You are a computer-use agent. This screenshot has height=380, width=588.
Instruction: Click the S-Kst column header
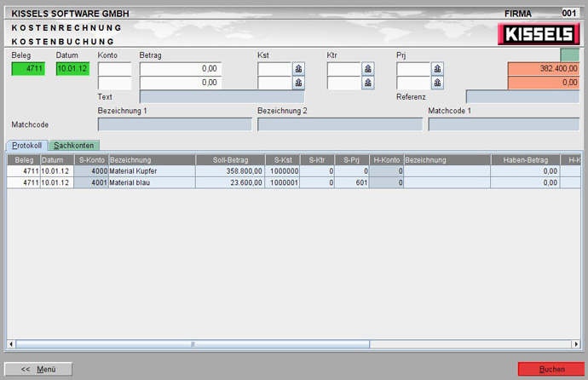(283, 160)
